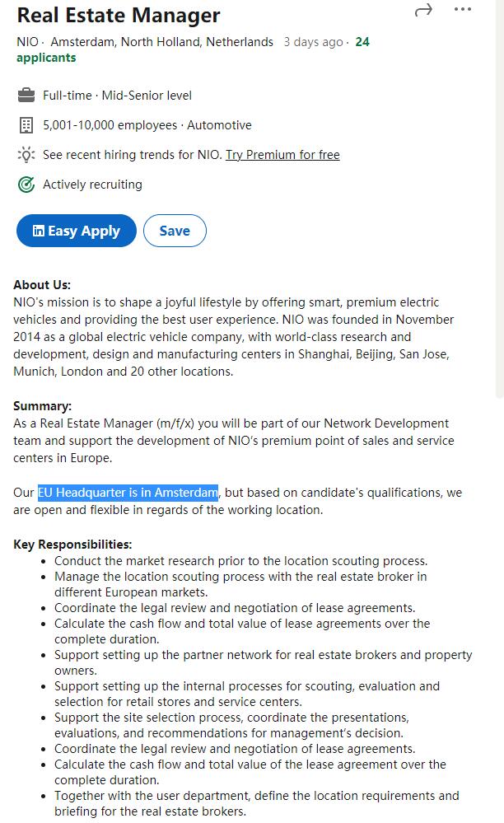Click the Full-time Mid-Senior level text
The height and width of the screenshot is (823, 504).
pos(117,96)
